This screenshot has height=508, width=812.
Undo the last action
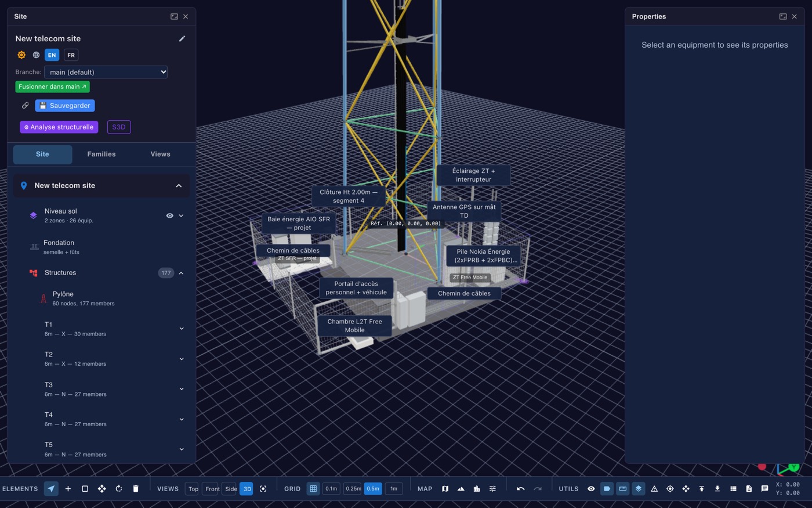click(520, 489)
